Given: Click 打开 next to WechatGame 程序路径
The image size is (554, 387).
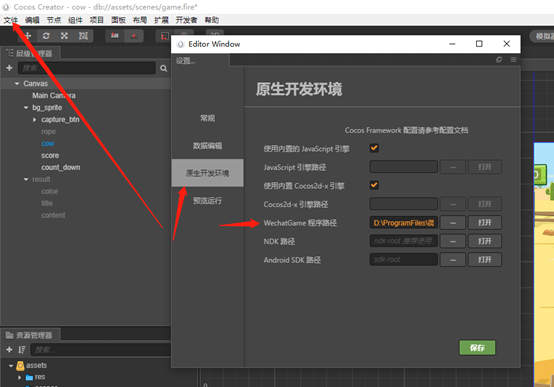Looking at the screenshot, I should (x=485, y=223).
